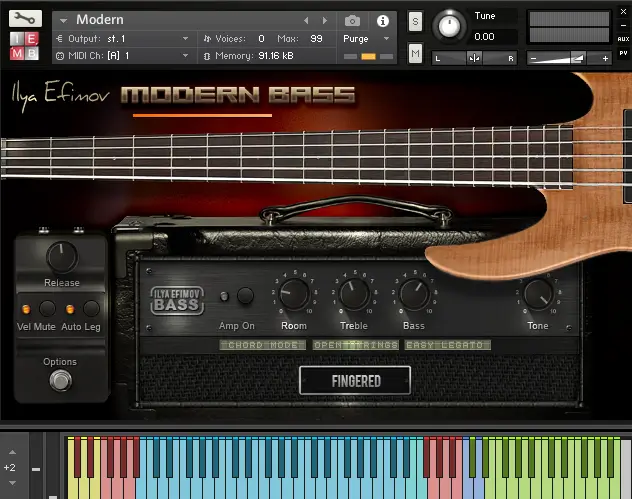The height and width of the screenshot is (499, 632).
Task: Set the volume slider handle
Action: [x=578, y=58]
